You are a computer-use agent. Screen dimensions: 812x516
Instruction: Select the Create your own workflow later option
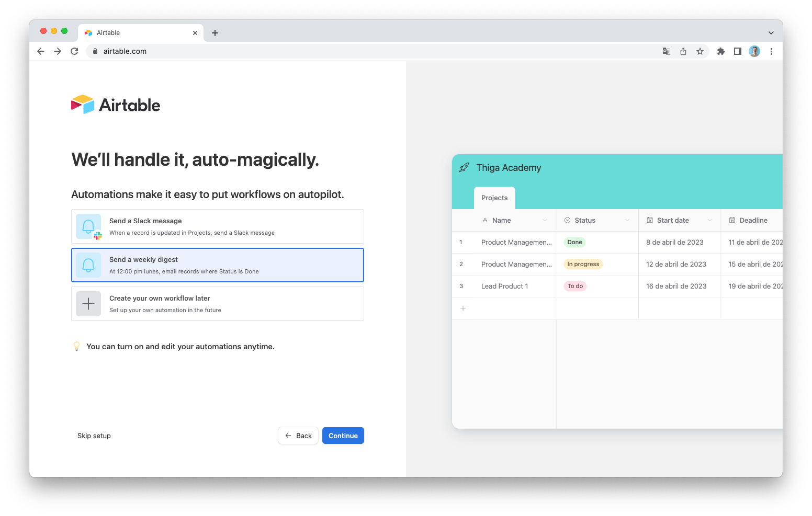217,303
